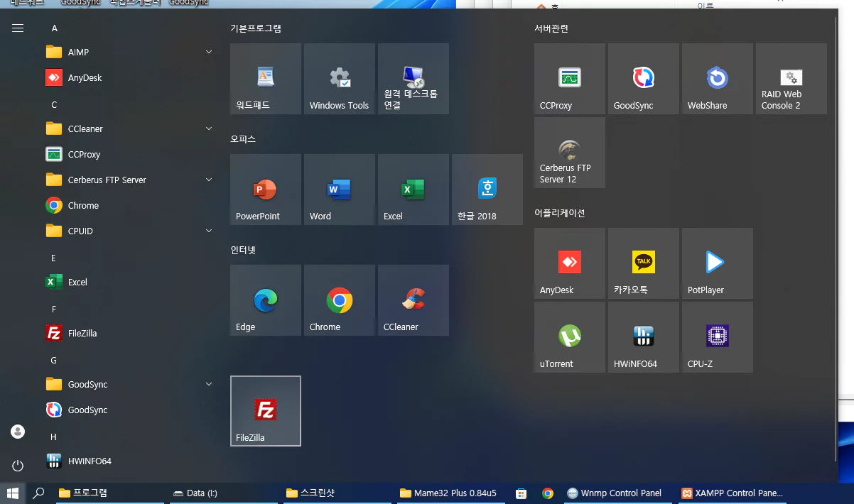The height and width of the screenshot is (504, 854).
Task: Open the Excel tile in 오피스 group
Action: click(414, 190)
